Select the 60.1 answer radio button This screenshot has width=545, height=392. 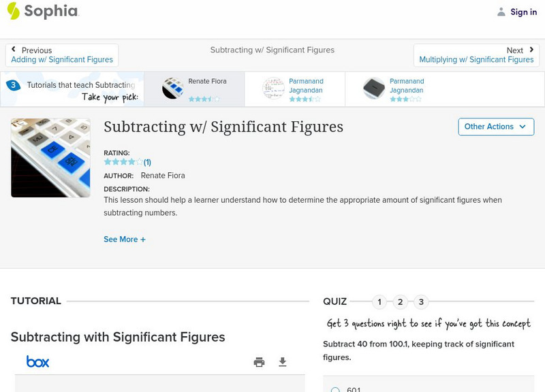335,390
